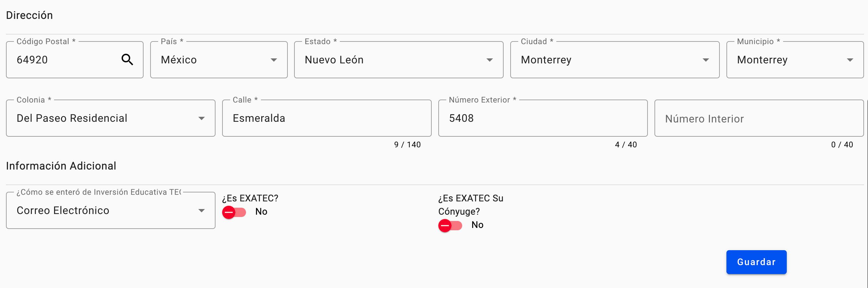This screenshot has width=868, height=288.
Task: Open the Municipio Monterrey dropdown
Action: [x=785, y=60]
